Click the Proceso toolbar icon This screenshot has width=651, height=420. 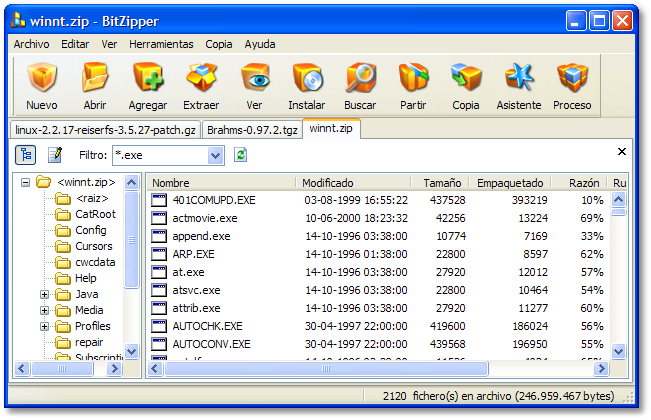[x=572, y=78]
